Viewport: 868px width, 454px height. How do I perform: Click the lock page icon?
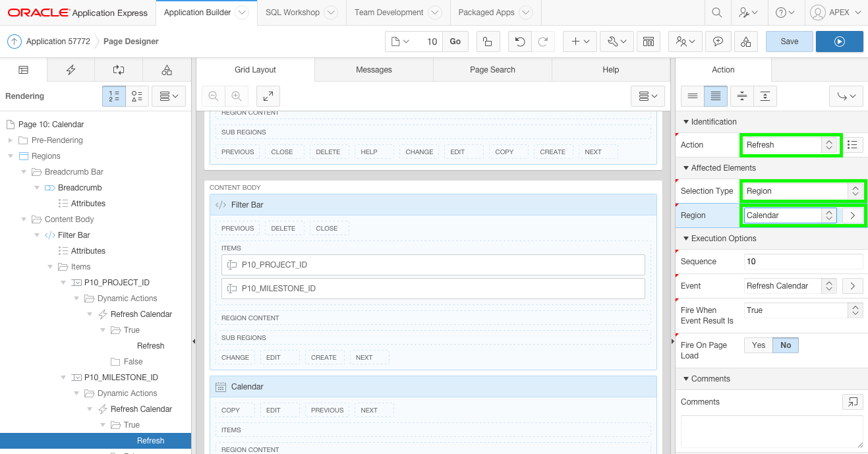(487, 42)
